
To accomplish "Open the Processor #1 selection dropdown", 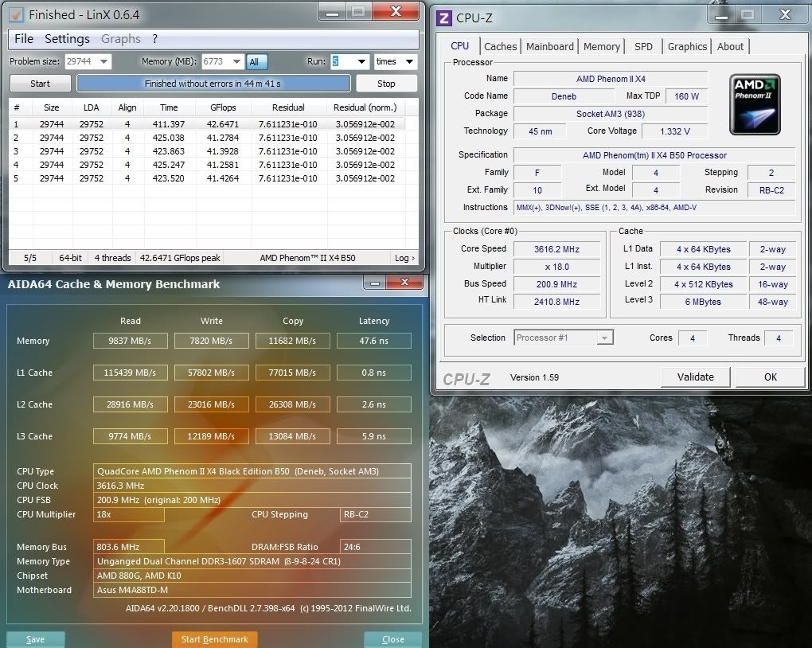I will click(x=564, y=338).
